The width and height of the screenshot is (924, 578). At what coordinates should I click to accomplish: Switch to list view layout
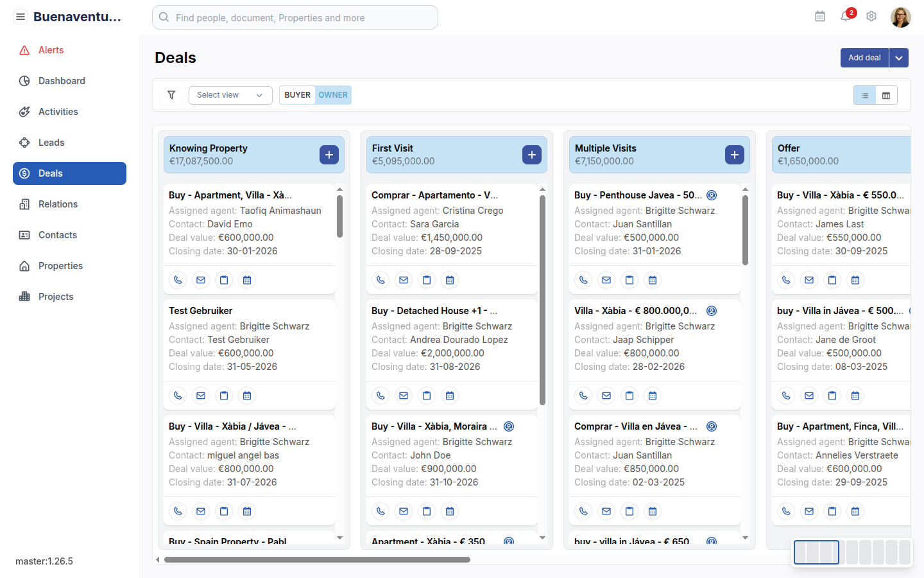coord(865,95)
